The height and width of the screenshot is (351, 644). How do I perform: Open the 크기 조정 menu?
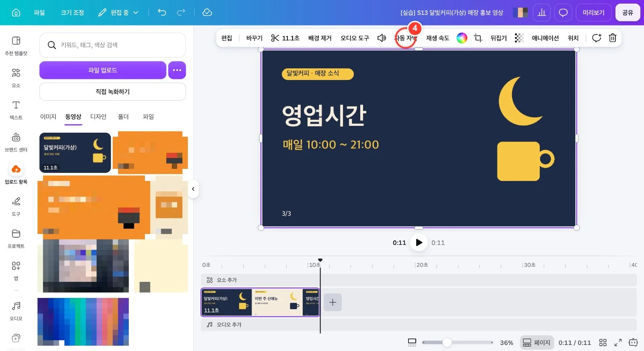click(x=72, y=12)
